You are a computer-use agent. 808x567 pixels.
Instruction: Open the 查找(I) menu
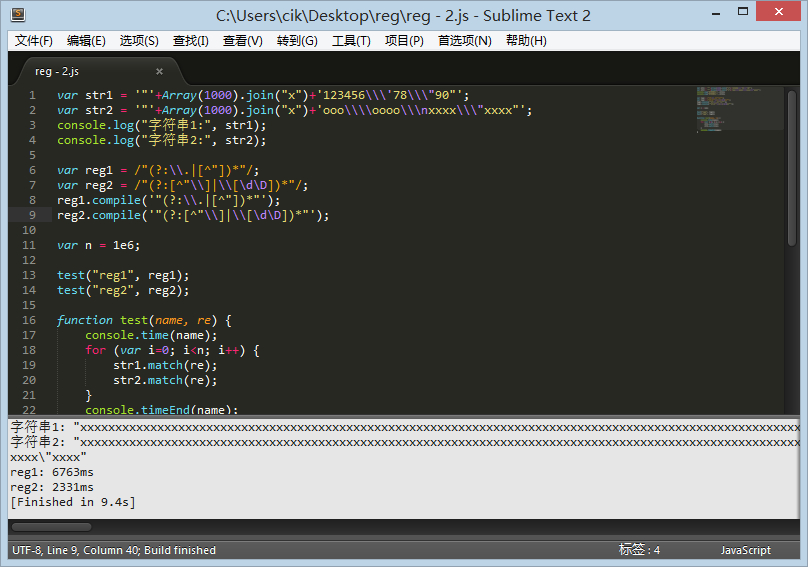coord(191,41)
